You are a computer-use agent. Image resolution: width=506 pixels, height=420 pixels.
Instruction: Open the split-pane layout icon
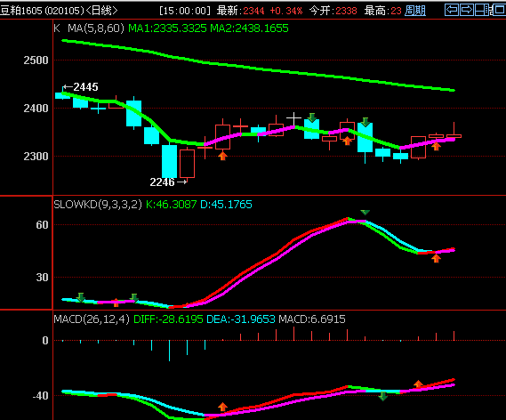pos(483,10)
